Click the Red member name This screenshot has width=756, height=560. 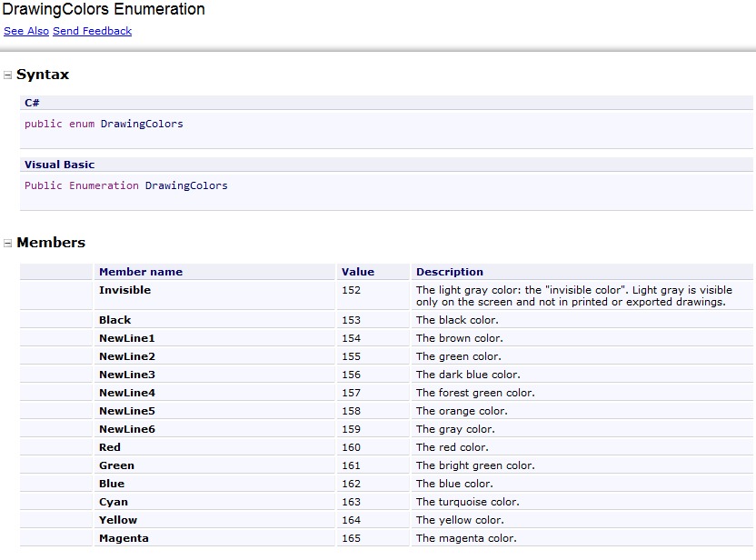click(x=109, y=447)
